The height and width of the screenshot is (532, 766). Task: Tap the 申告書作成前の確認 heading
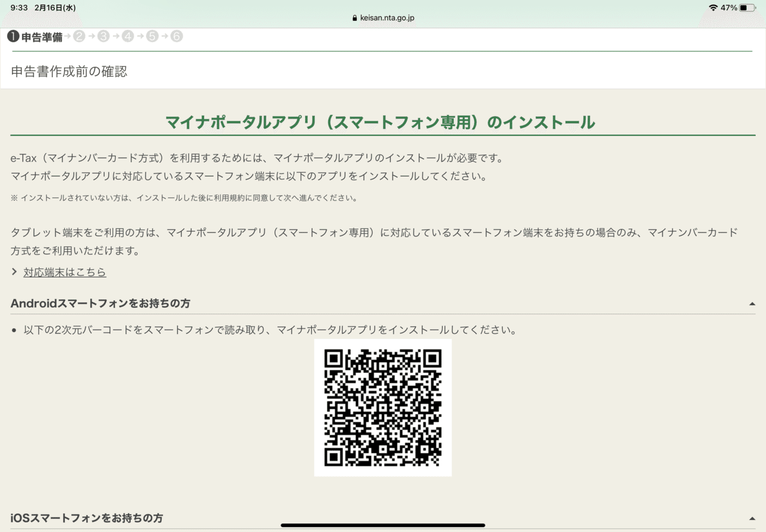click(x=69, y=72)
